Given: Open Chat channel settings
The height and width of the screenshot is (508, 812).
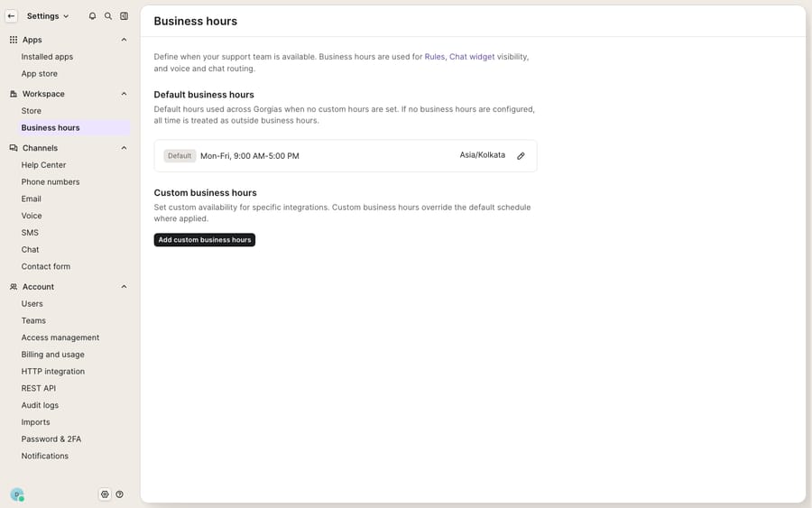Looking at the screenshot, I should (30, 250).
